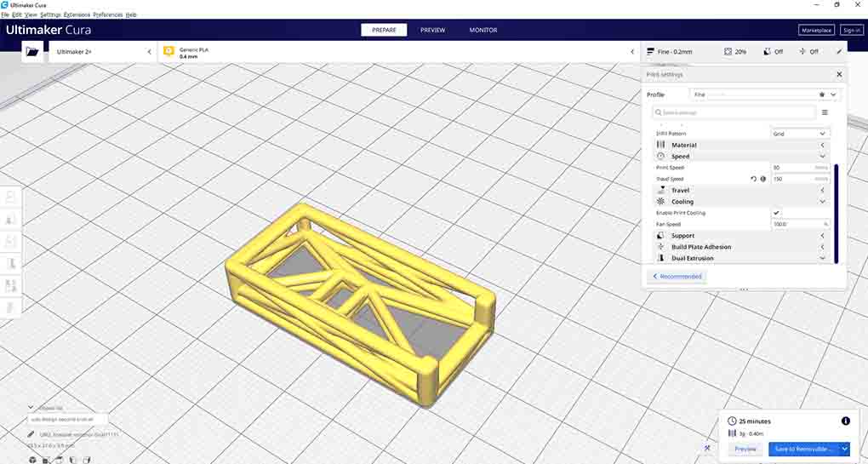Image resolution: width=868 pixels, height=464 pixels.
Task: Select the Per Model Settings tool
Action: (11, 286)
